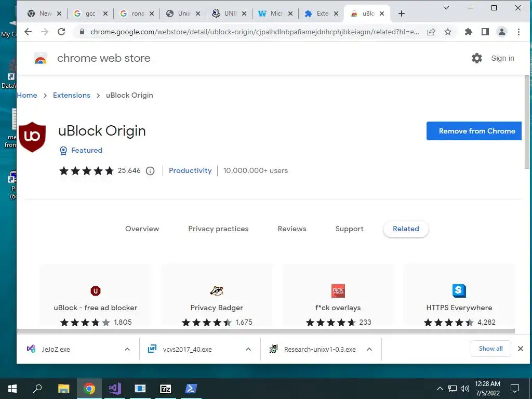The image size is (532, 399).
Task: Select the Related tab
Action: coord(406,229)
